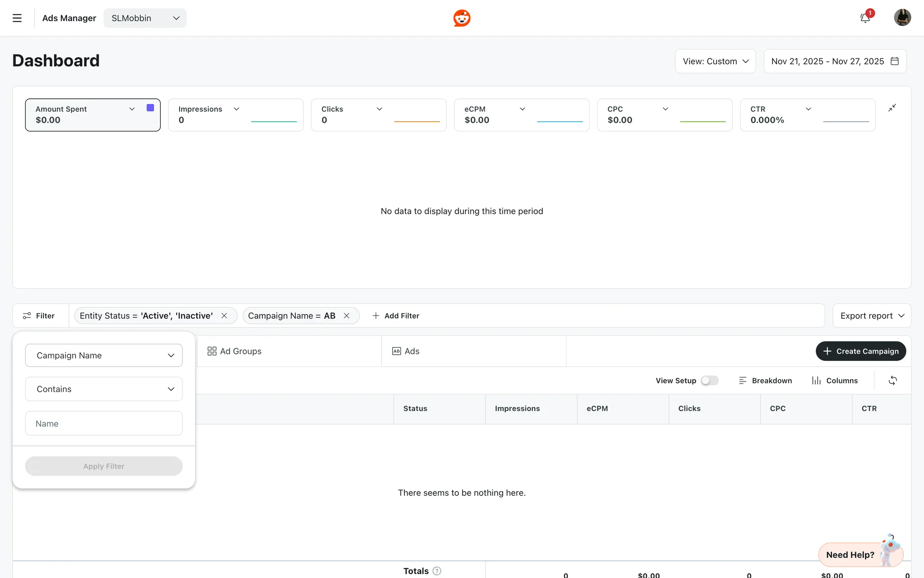Image resolution: width=924 pixels, height=578 pixels.
Task: Open the notifications bell
Action: pyautogui.click(x=865, y=18)
